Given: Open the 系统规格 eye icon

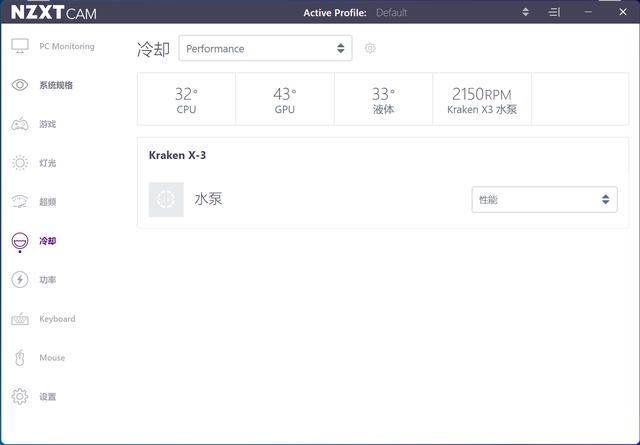Looking at the screenshot, I should pos(20,85).
